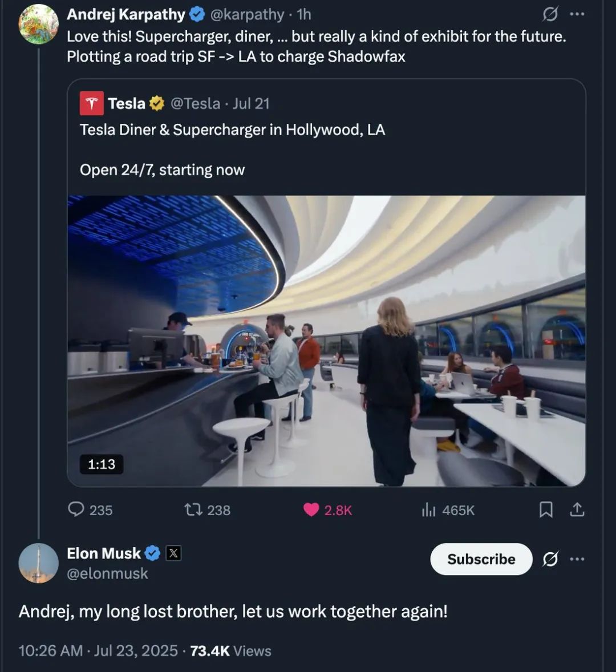The image size is (616, 672).
Task: Open more options menu on Elon Musk's post
Action: click(577, 559)
